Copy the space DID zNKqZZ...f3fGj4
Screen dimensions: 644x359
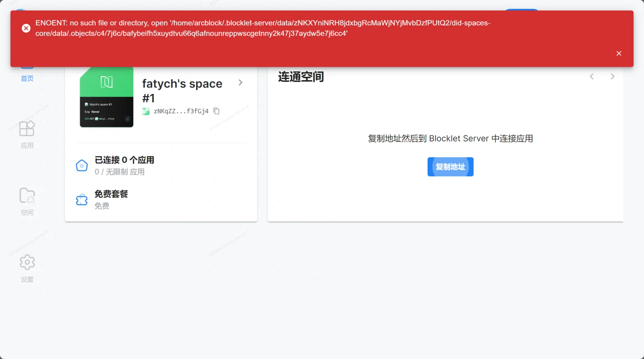tap(216, 111)
